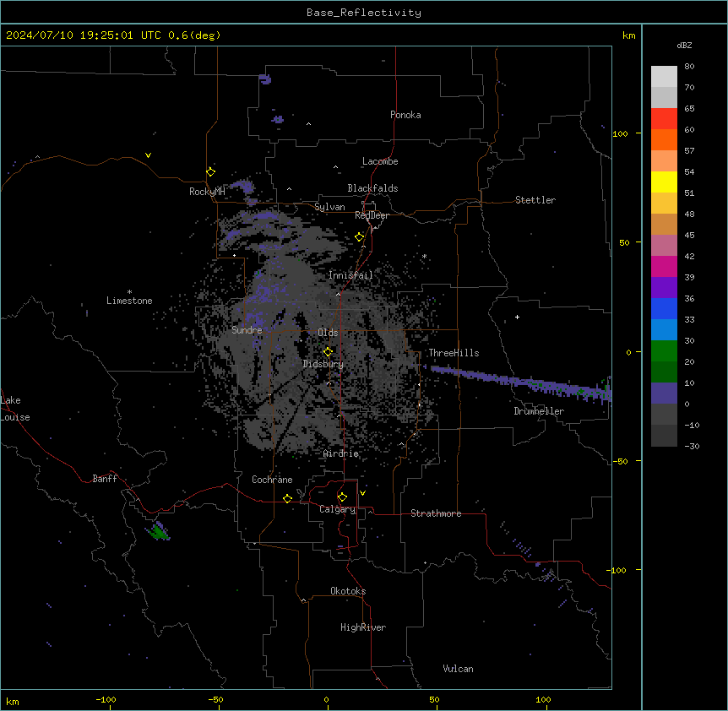Click the Banff label
Screen dimensions: 728x711
point(105,479)
